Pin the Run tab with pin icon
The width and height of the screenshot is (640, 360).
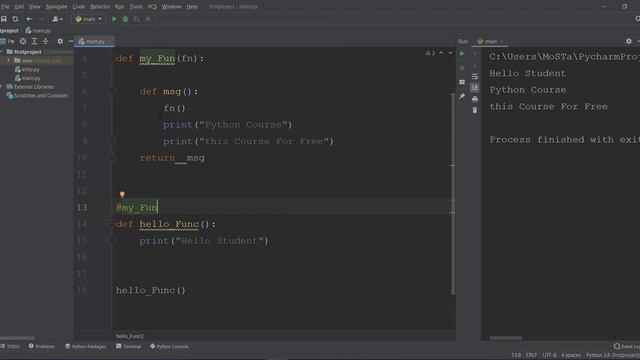click(x=462, y=96)
